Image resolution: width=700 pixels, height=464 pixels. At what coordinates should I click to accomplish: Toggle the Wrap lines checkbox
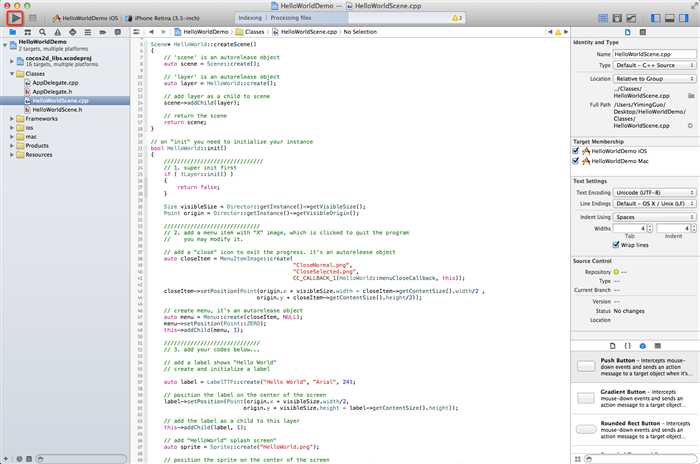(616, 245)
